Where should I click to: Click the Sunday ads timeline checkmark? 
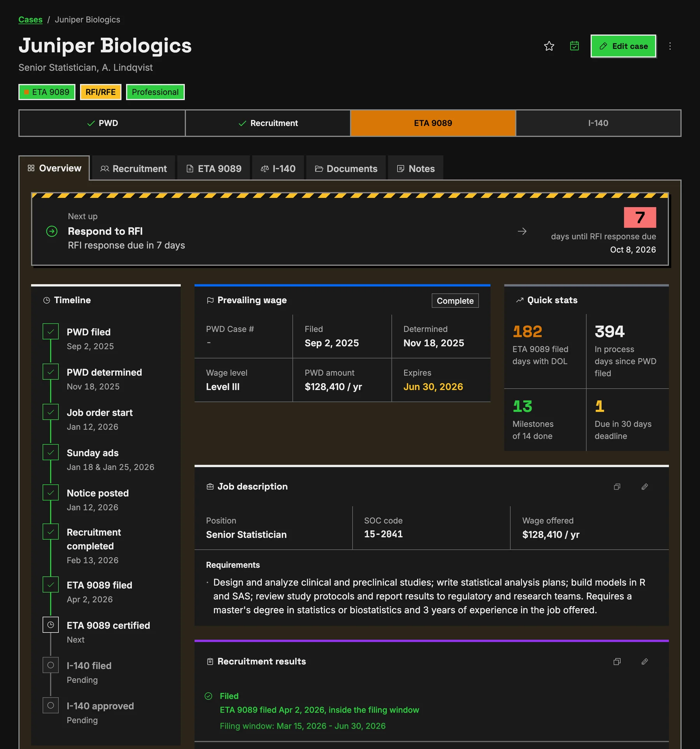pyautogui.click(x=51, y=452)
